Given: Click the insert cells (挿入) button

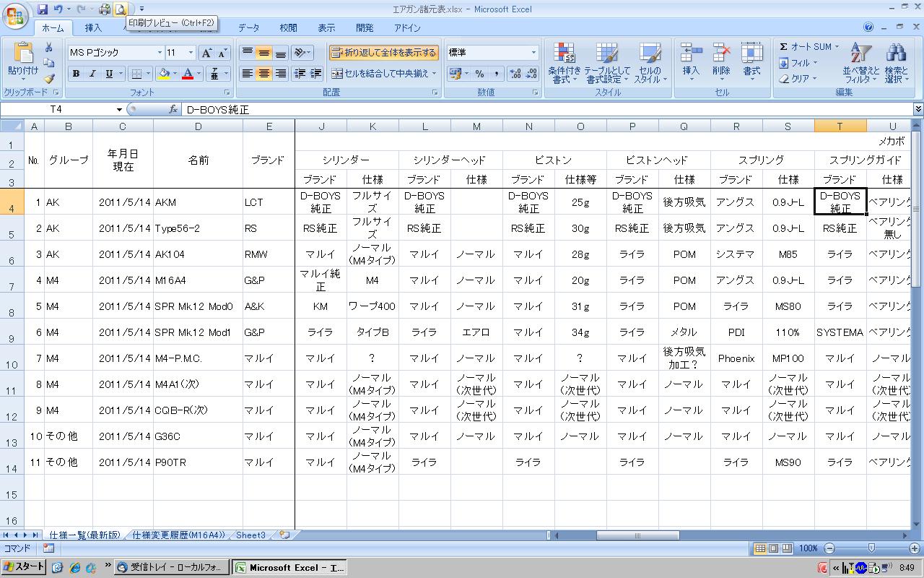Looking at the screenshot, I should (x=691, y=61).
